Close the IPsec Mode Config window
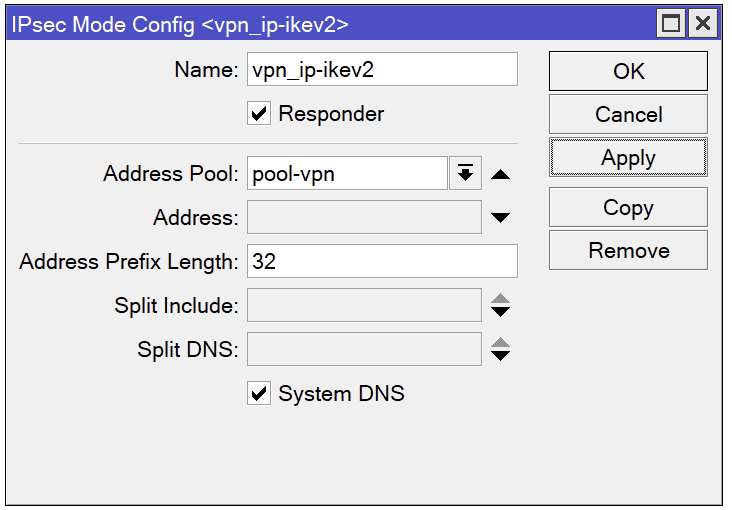Viewport: 732px width, 510px height. pos(703,23)
